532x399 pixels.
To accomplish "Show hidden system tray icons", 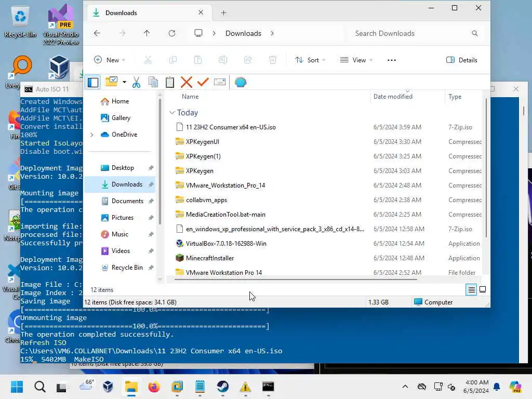I will click(x=405, y=387).
